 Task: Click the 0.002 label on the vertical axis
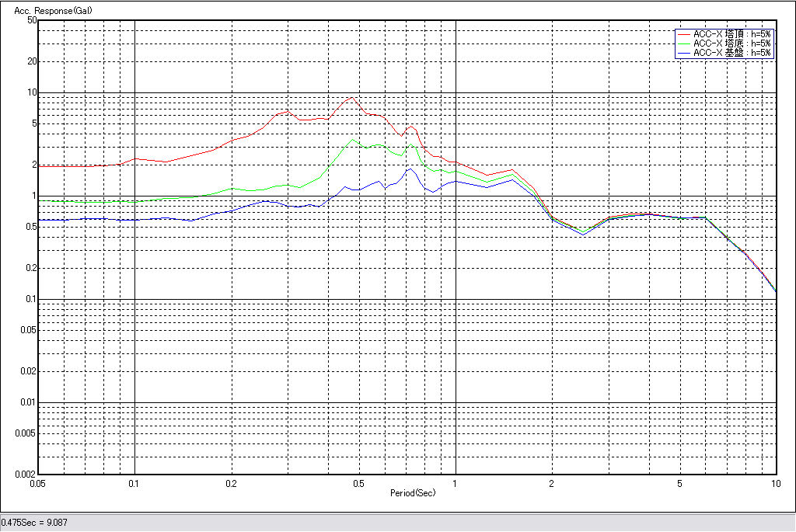click(x=26, y=474)
